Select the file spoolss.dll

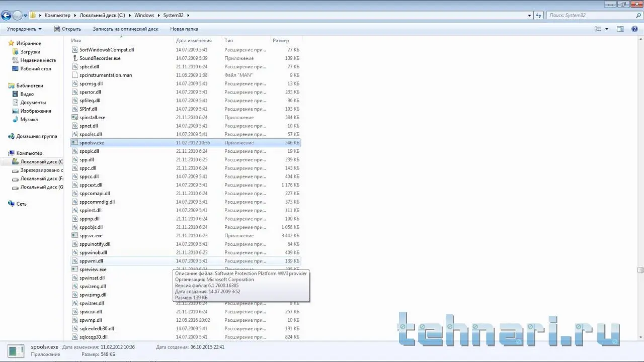point(91,135)
